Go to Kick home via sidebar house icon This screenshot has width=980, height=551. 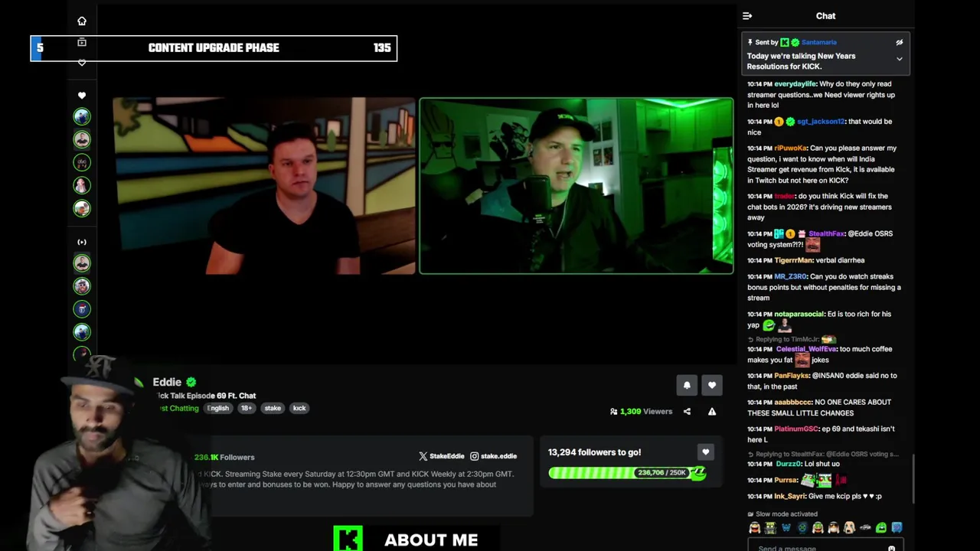pyautogui.click(x=82, y=21)
